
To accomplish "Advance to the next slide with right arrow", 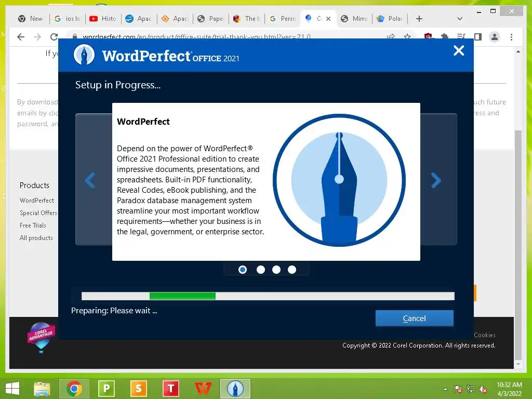I will pyautogui.click(x=436, y=180).
